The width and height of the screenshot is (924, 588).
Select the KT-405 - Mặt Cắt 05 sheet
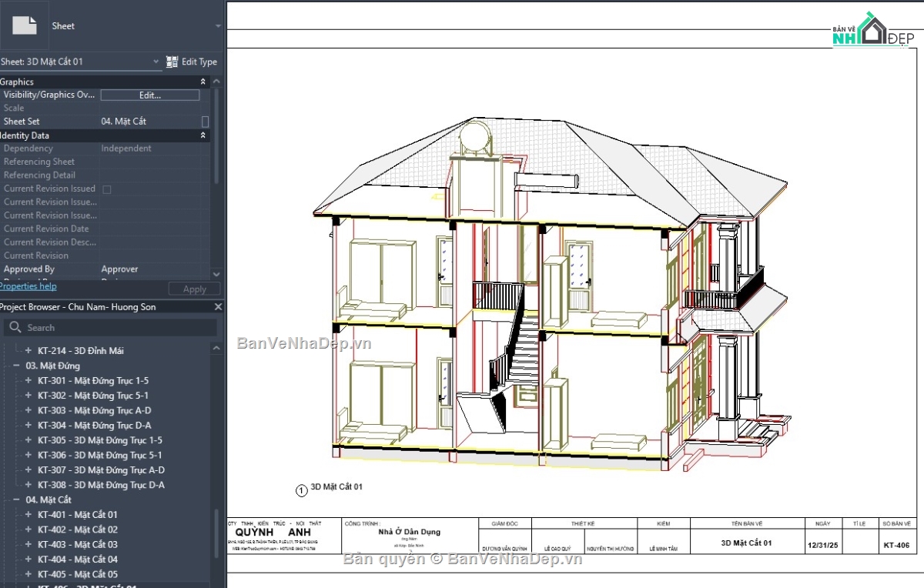tap(78, 574)
